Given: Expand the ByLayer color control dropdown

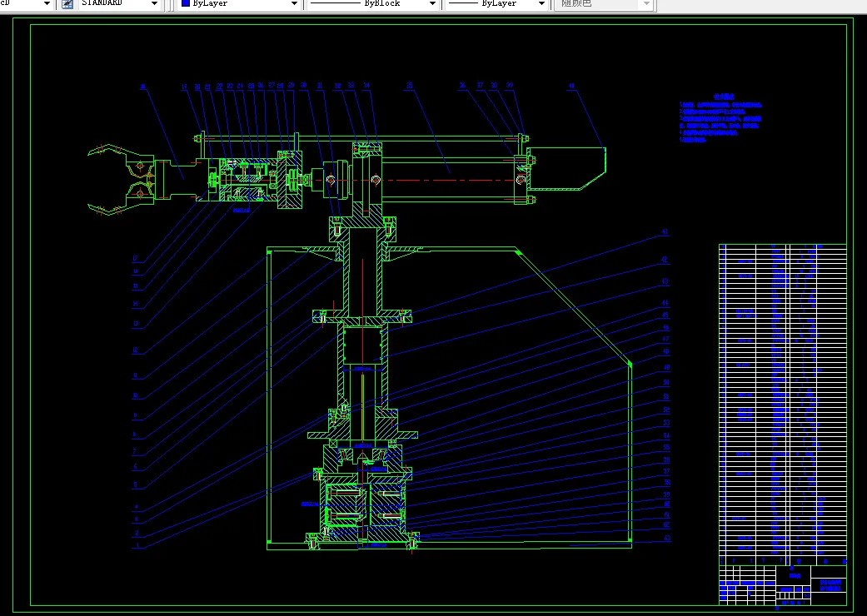Looking at the screenshot, I should tap(294, 4).
